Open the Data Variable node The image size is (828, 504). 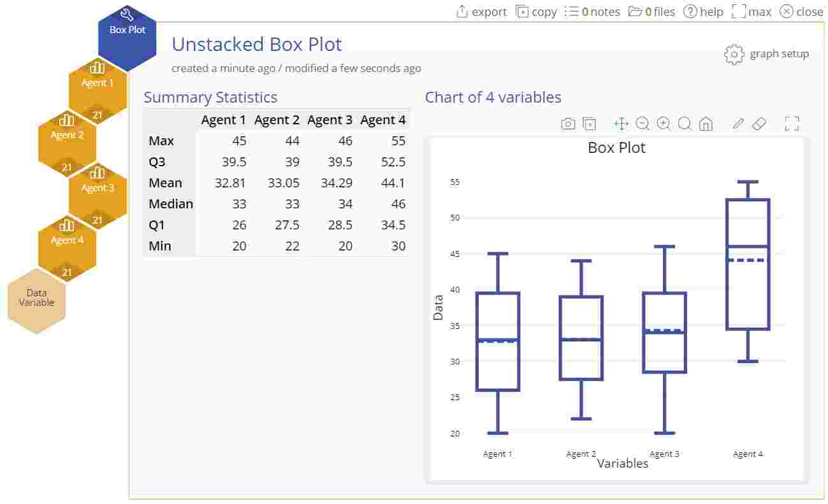tap(36, 297)
